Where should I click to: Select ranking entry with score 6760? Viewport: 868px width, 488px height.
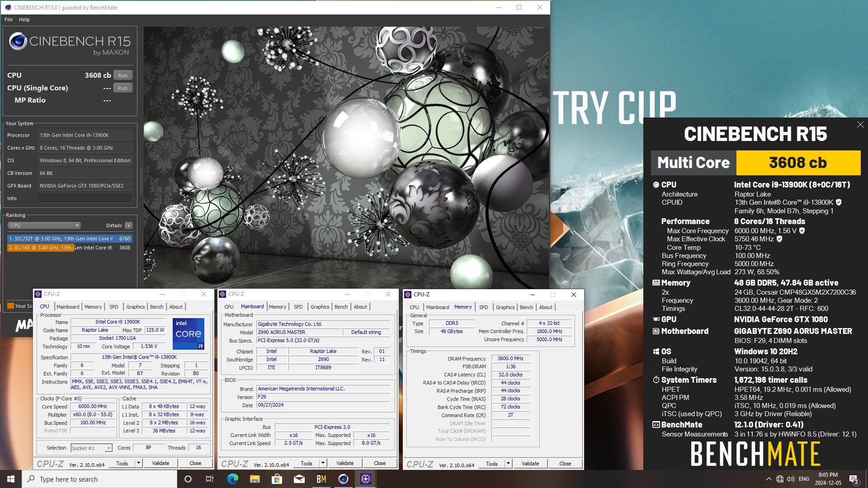coord(70,239)
